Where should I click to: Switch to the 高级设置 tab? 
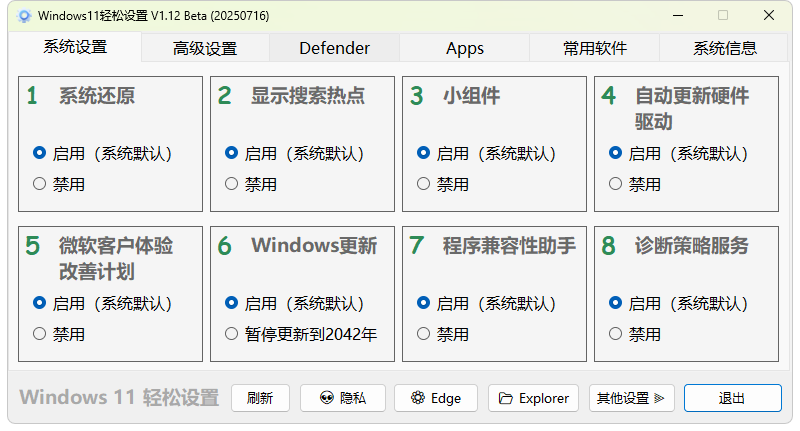(x=205, y=48)
